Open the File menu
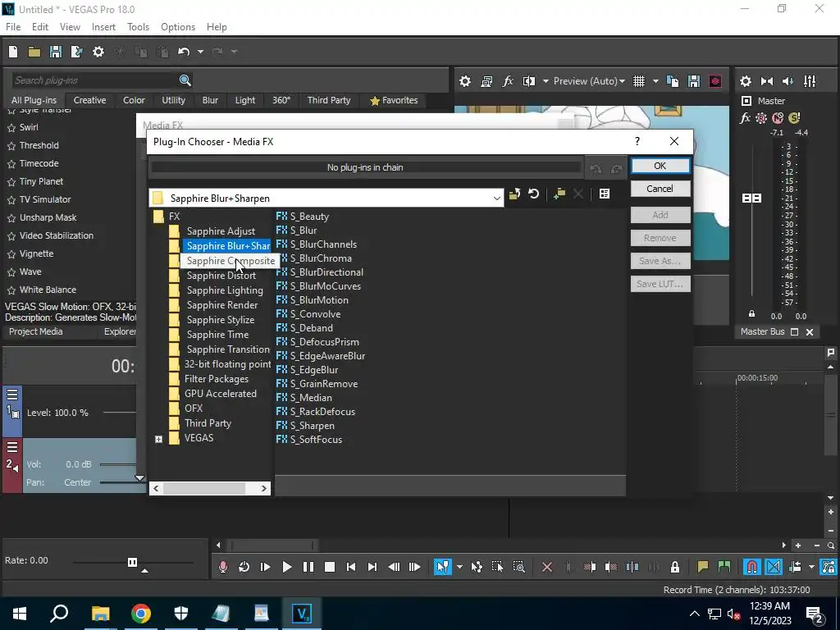The image size is (840, 630). click(x=13, y=27)
